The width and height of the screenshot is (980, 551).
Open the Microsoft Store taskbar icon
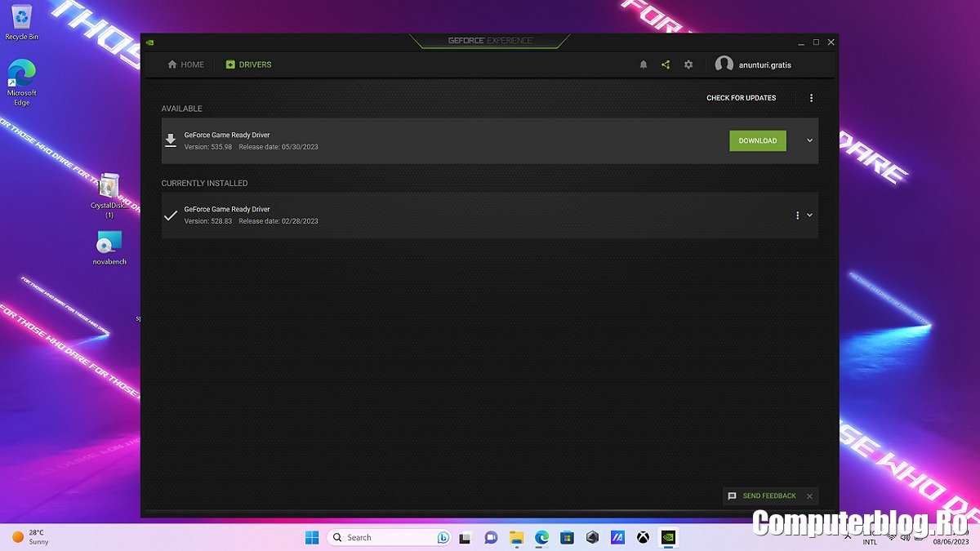click(x=567, y=537)
